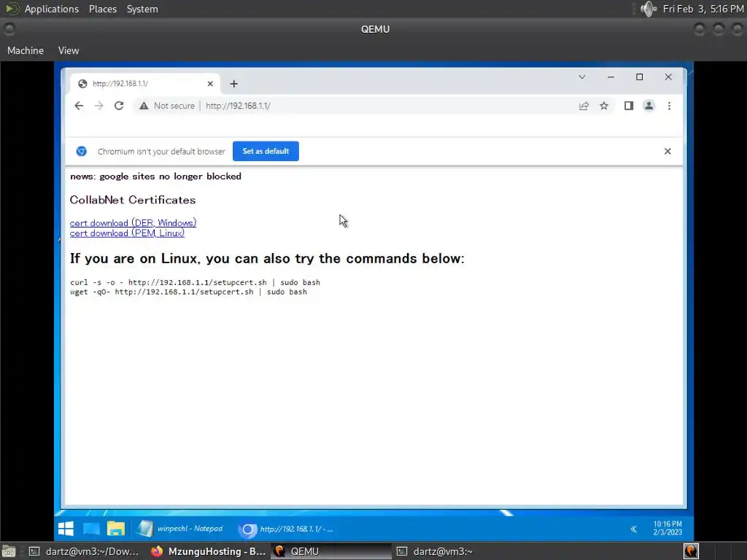Select the QEMU task in bottom panel
Image resolution: width=747 pixels, height=560 pixels.
(330, 551)
